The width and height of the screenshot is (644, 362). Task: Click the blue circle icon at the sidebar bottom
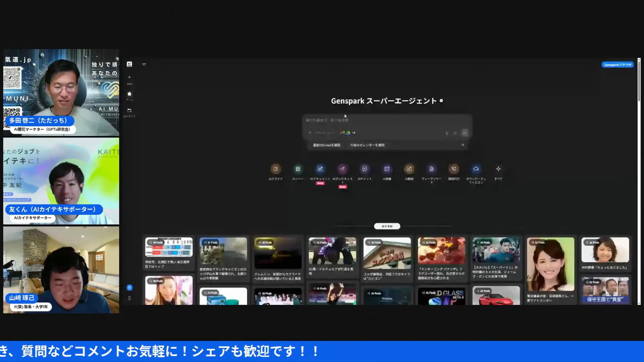pyautogui.click(x=129, y=288)
